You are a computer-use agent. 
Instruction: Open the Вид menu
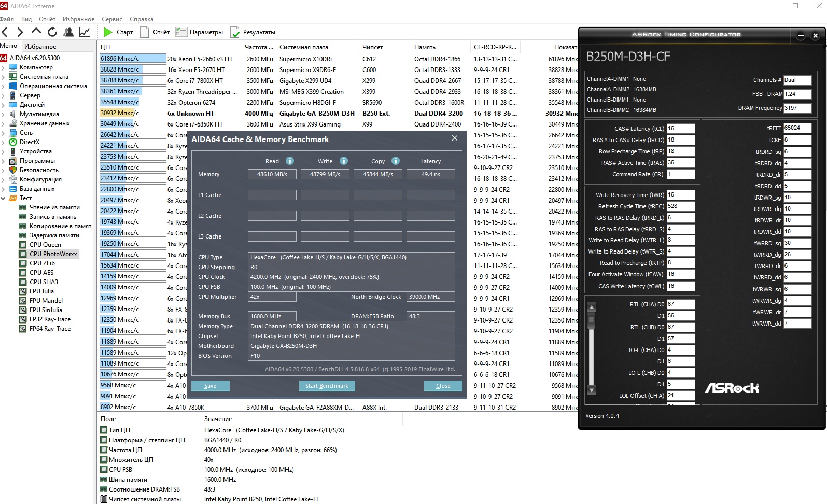click(x=26, y=19)
